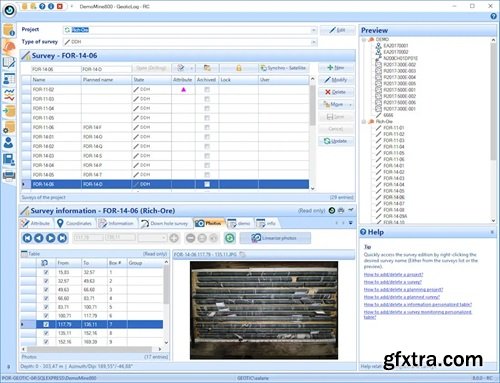500x383 pixels.
Task: Open the Coordinates tab
Action: (74, 223)
